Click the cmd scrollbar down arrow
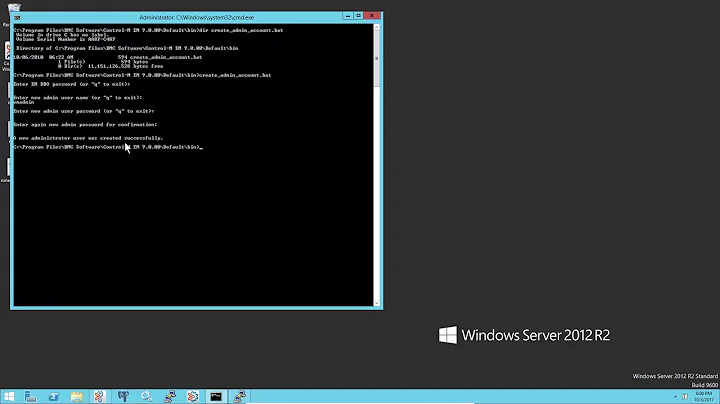The width and height of the screenshot is (720, 404). (x=377, y=303)
